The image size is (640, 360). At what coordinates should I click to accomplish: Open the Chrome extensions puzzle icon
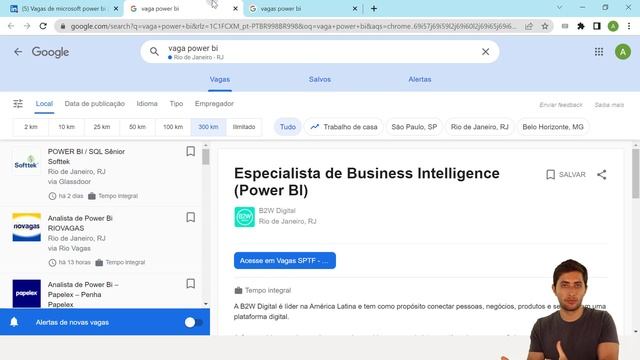click(581, 26)
